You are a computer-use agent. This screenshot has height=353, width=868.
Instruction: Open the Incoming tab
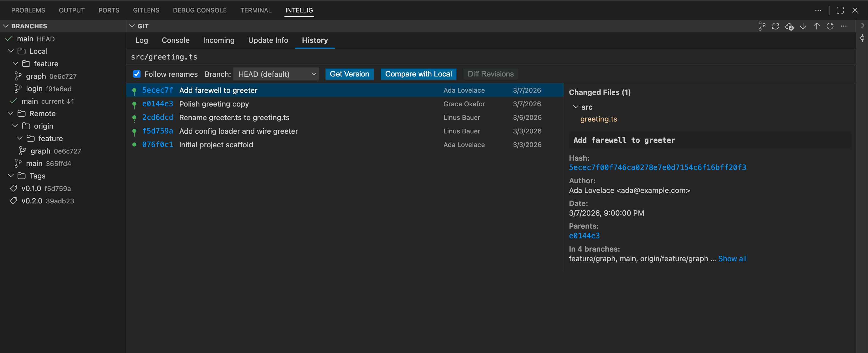pyautogui.click(x=219, y=41)
